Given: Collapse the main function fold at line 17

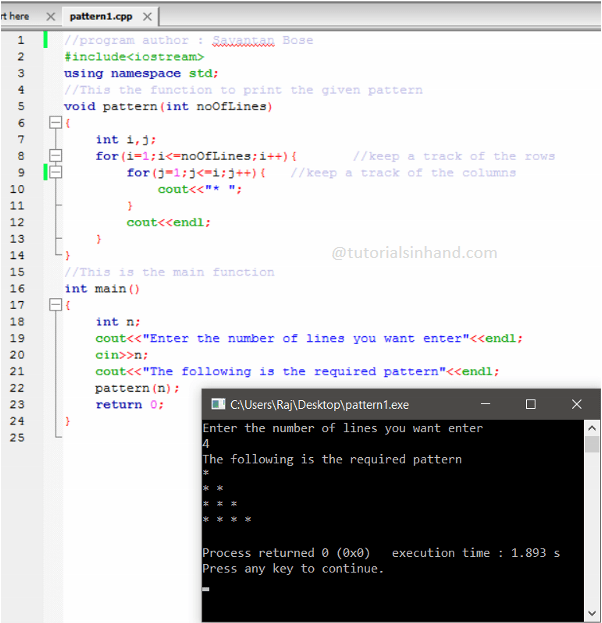Looking at the screenshot, I should (55, 305).
